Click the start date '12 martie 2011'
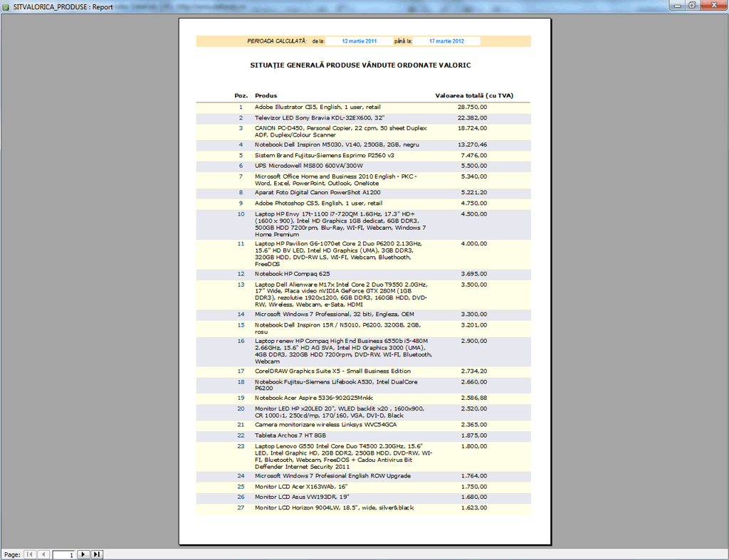This screenshot has width=729, height=560. pos(359,41)
